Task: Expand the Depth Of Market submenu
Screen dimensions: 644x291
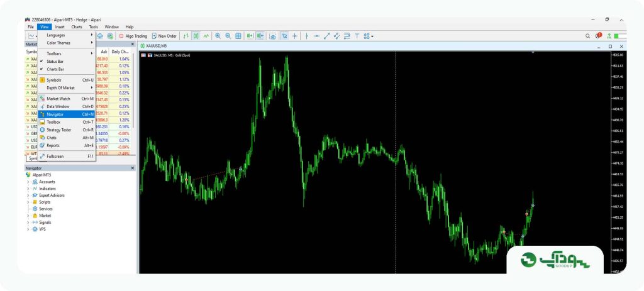Action: (x=67, y=88)
